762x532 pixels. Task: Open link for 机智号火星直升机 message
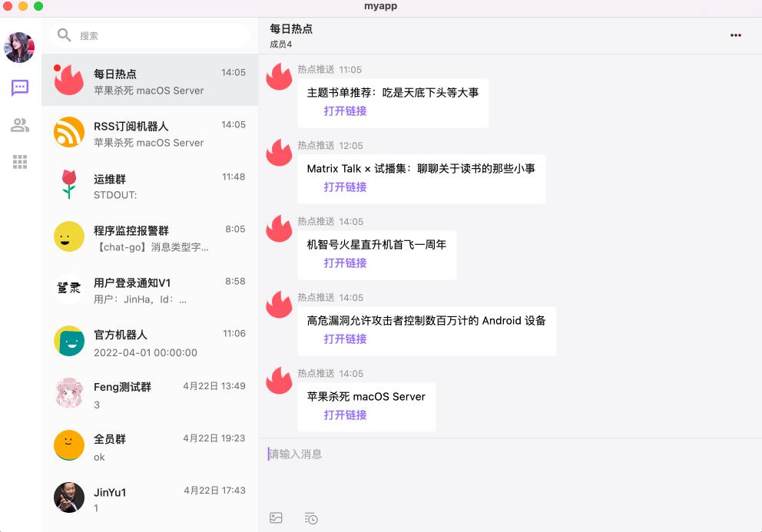pos(345,263)
